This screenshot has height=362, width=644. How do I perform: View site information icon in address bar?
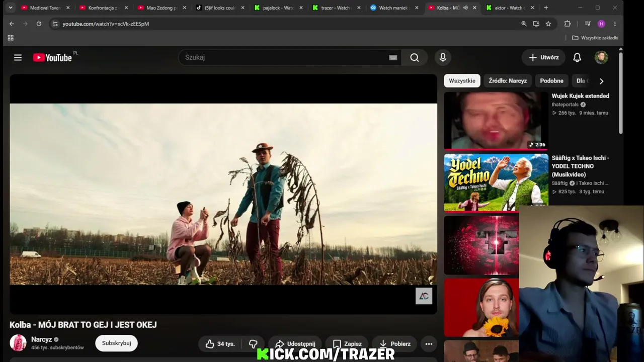click(x=55, y=24)
